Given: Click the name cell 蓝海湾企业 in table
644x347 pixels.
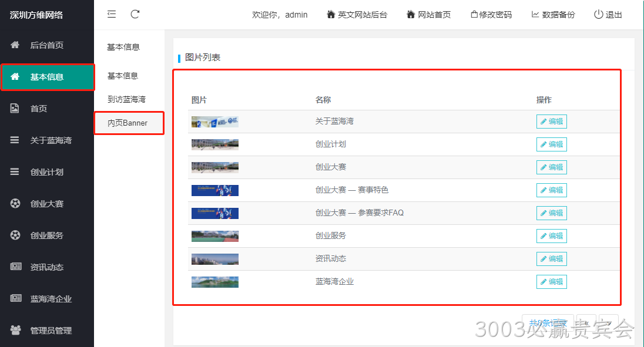Looking at the screenshot, I should click(x=334, y=282).
